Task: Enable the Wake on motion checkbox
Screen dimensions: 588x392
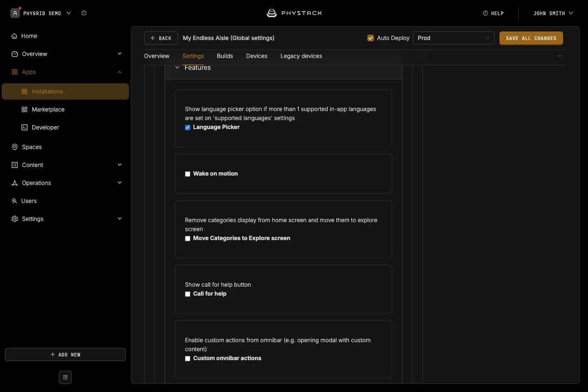Action: point(188,174)
